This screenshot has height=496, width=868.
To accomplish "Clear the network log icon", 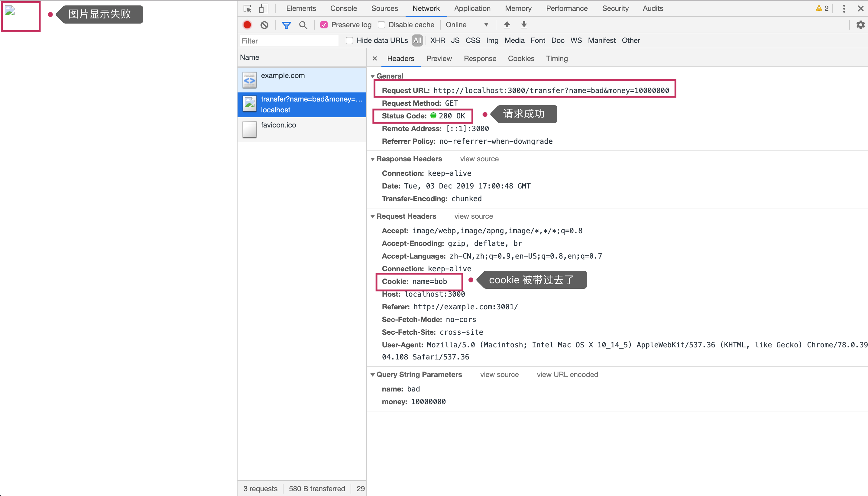I will coord(264,25).
